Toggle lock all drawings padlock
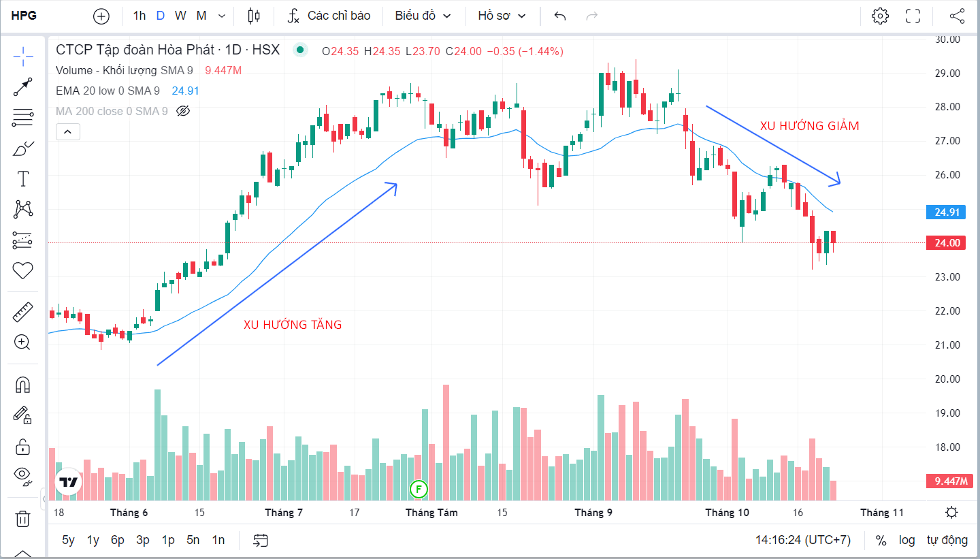Viewport: 980px width, 559px height. [x=23, y=447]
